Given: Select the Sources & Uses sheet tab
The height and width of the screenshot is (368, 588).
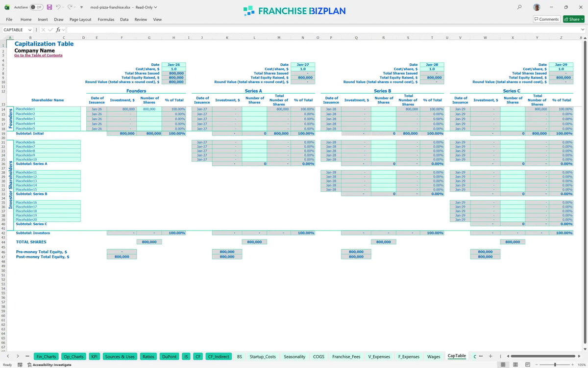Looking at the screenshot, I should [120, 356].
